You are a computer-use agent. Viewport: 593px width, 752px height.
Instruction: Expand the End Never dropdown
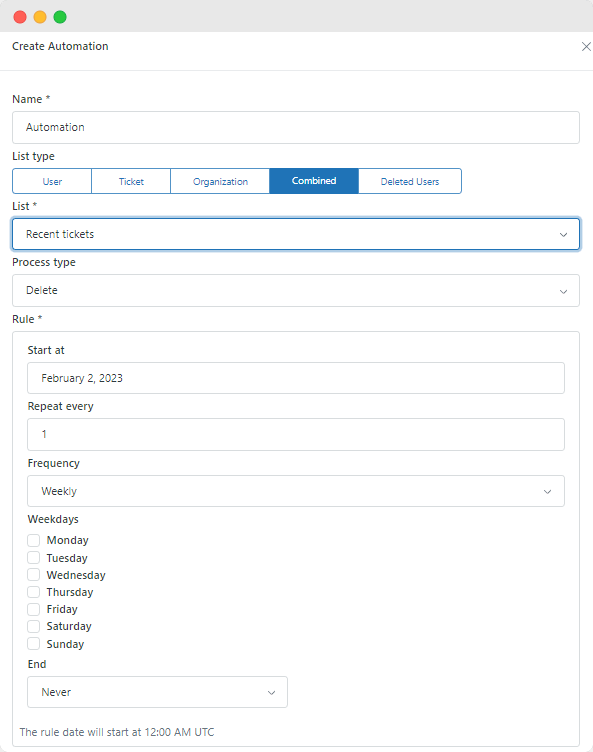tap(157, 692)
